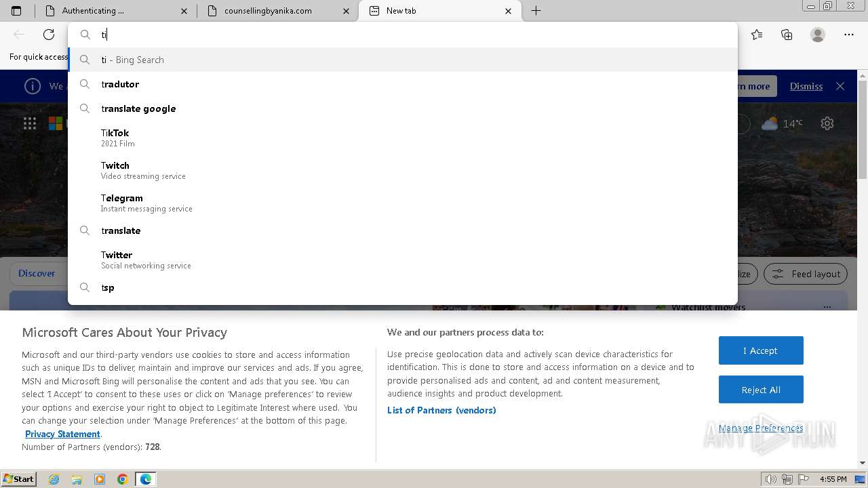Dismiss the info banner link
Screen dimensions: 868x488
click(x=806, y=86)
